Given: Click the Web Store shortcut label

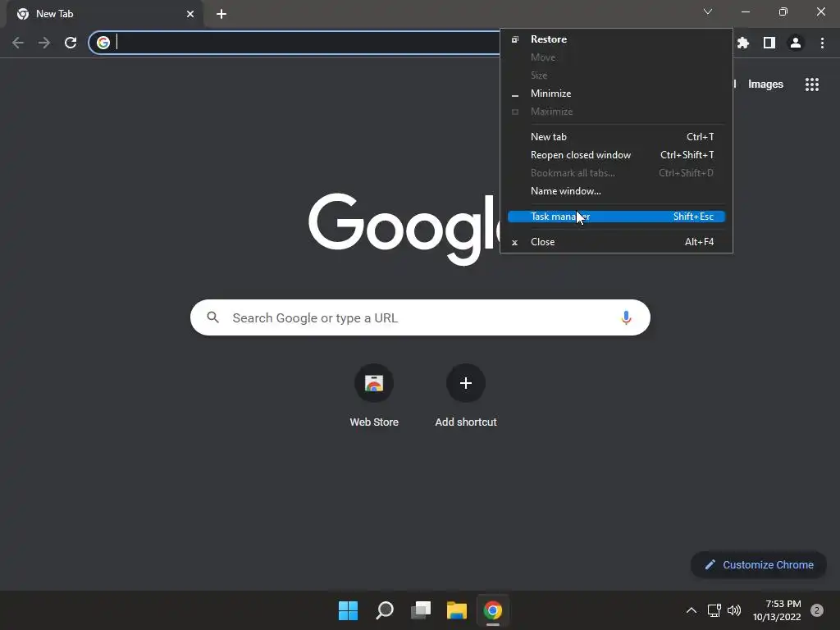Looking at the screenshot, I should (x=374, y=422).
